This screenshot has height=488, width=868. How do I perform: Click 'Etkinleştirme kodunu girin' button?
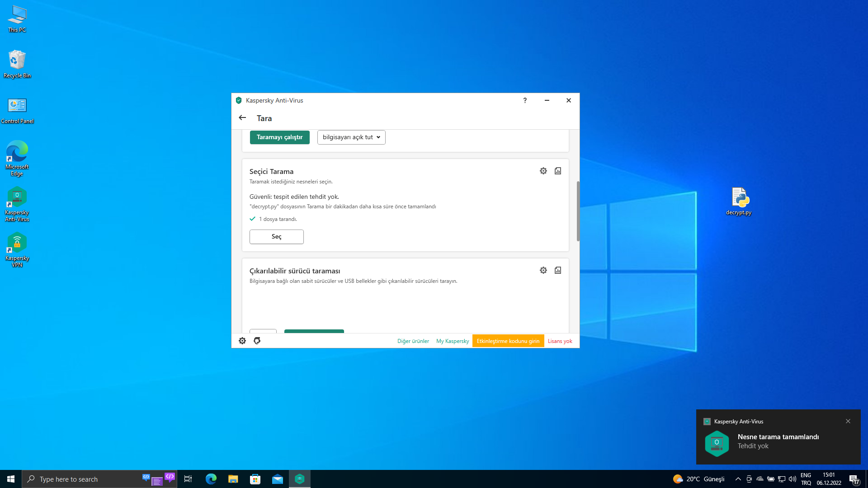[x=508, y=341]
